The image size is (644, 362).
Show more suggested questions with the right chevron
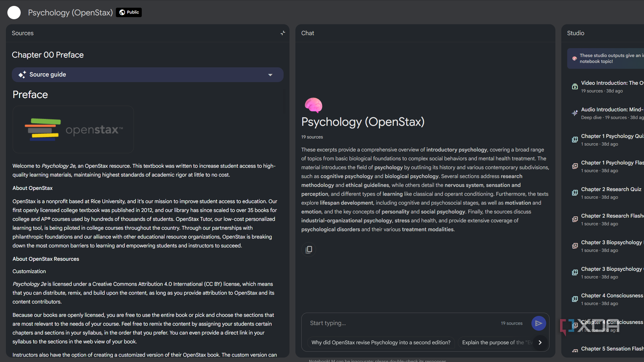tap(540, 342)
